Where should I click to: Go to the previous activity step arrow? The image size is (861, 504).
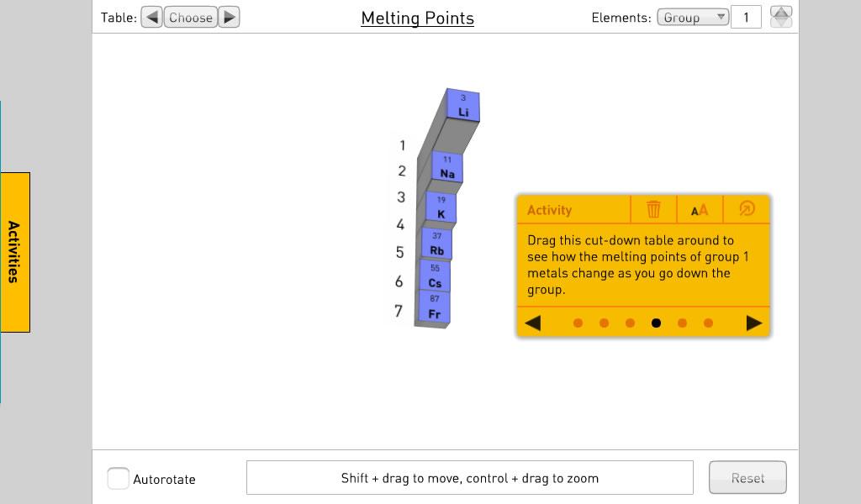click(532, 323)
